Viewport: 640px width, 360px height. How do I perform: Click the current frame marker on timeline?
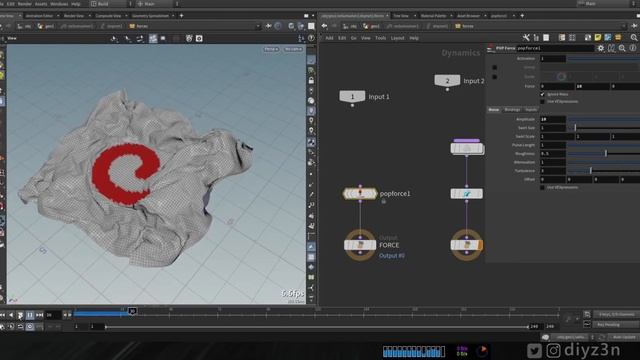coord(132,311)
